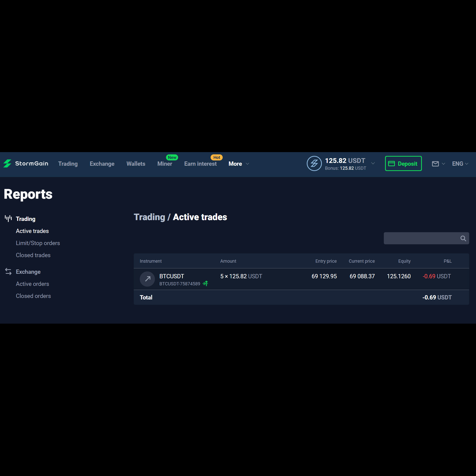Click the Total row label
The height and width of the screenshot is (476, 476).
tap(146, 297)
